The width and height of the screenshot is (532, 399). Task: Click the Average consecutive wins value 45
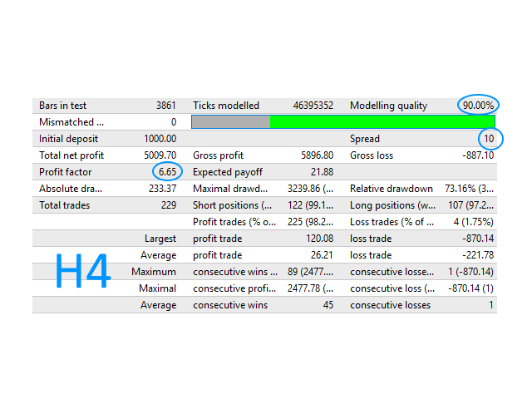pyautogui.click(x=327, y=305)
